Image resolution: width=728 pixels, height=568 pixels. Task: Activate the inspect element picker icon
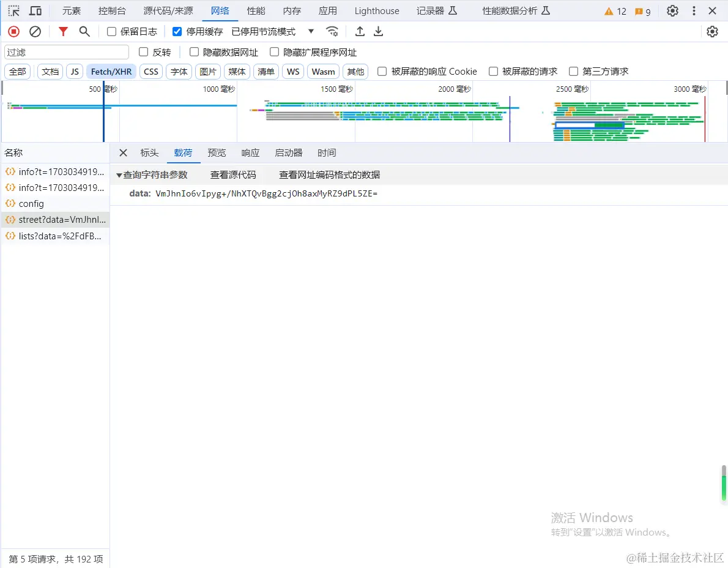pyautogui.click(x=14, y=10)
